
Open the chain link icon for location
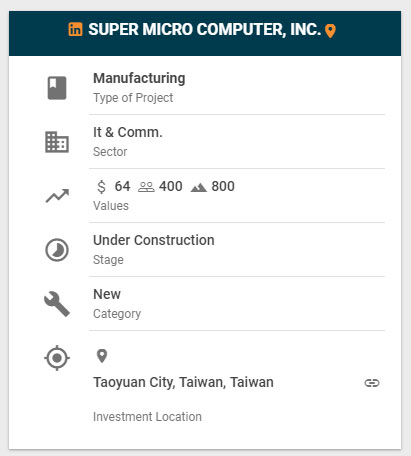coord(372,383)
